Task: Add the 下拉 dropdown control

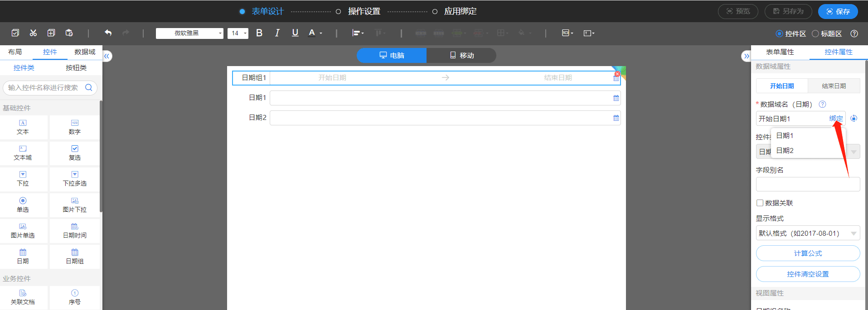Action: pos(23,179)
